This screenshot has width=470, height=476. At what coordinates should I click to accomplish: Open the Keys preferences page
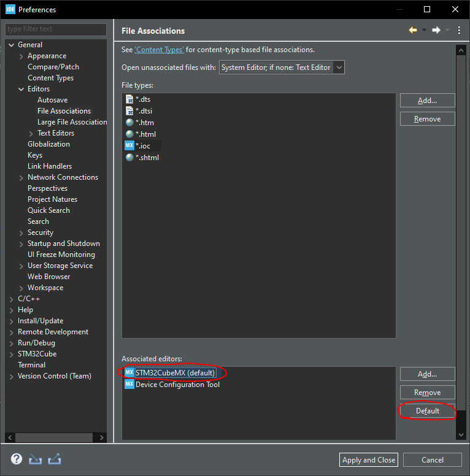[35, 155]
